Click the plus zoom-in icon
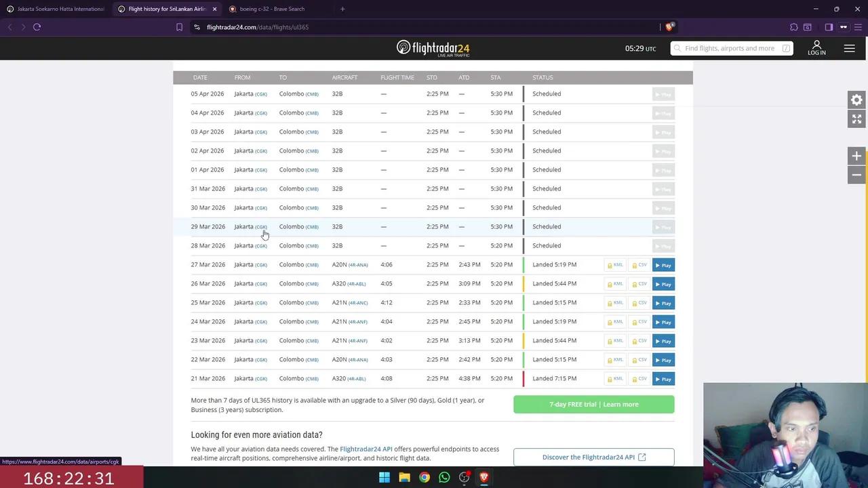868x488 pixels. [x=856, y=156]
